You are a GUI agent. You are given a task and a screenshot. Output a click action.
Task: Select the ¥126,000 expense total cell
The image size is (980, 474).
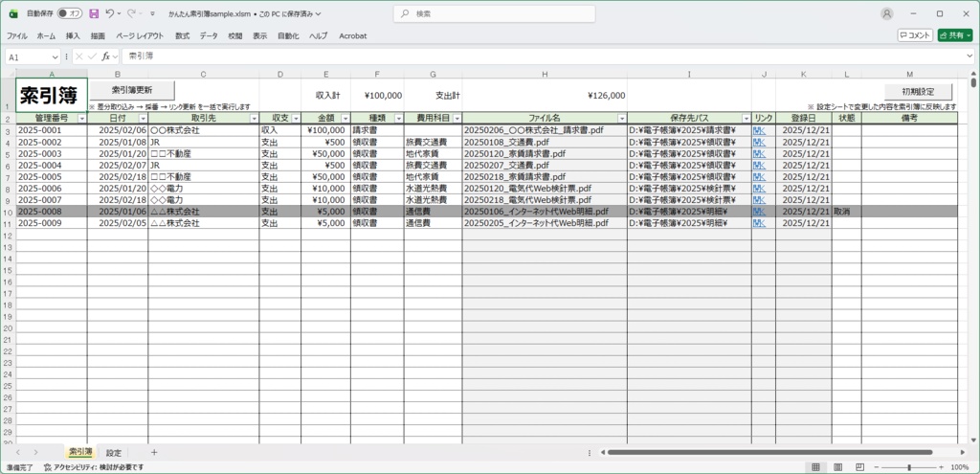(x=545, y=95)
